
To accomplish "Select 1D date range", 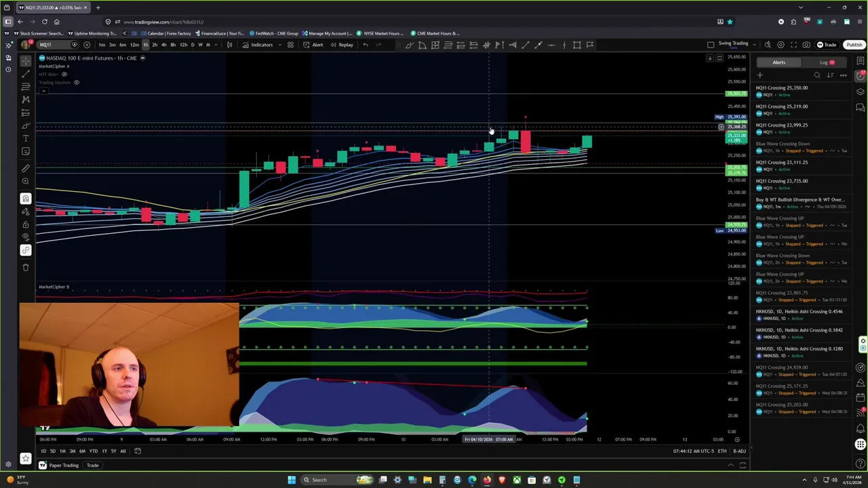I will pos(43,451).
